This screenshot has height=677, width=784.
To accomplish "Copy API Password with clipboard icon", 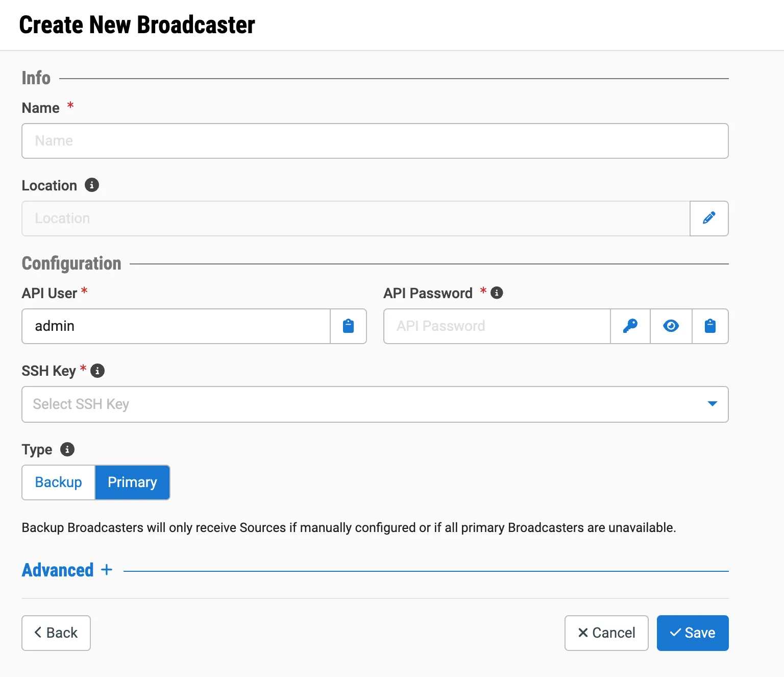I will 710,326.
